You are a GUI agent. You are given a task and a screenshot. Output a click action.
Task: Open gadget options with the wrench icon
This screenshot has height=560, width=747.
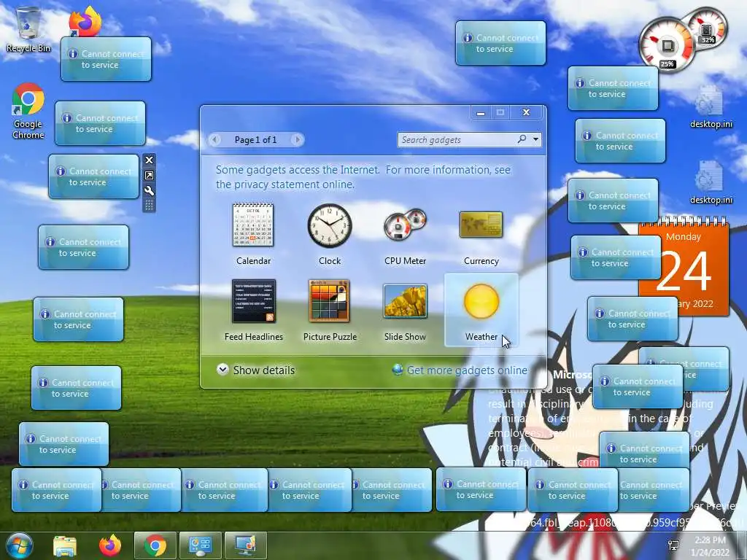click(x=149, y=191)
